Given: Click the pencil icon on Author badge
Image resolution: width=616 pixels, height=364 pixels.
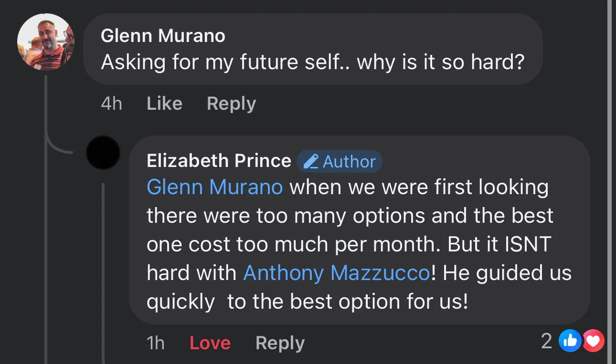Looking at the screenshot, I should click(x=311, y=162).
